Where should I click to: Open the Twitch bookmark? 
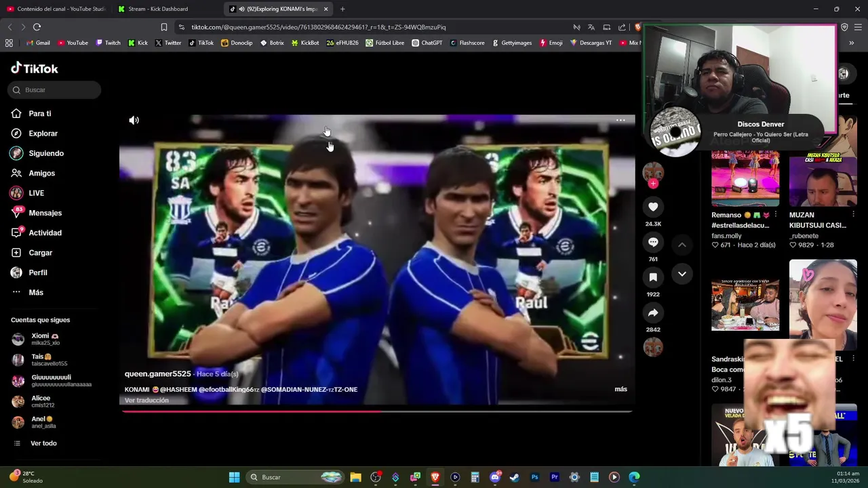pyautogui.click(x=108, y=43)
